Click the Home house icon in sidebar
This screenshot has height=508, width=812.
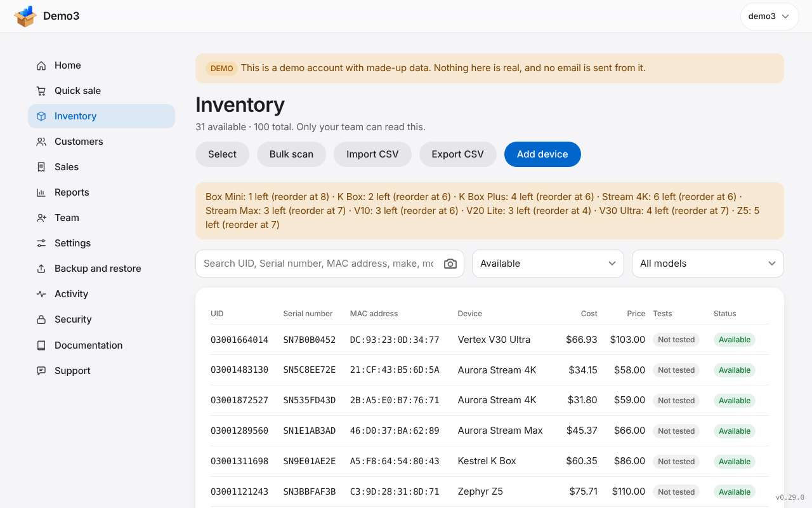click(41, 65)
